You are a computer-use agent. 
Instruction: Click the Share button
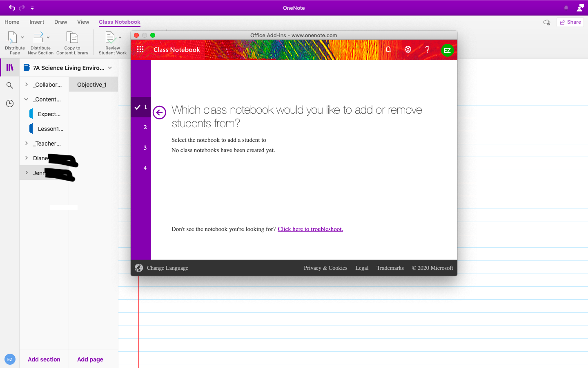click(x=570, y=22)
